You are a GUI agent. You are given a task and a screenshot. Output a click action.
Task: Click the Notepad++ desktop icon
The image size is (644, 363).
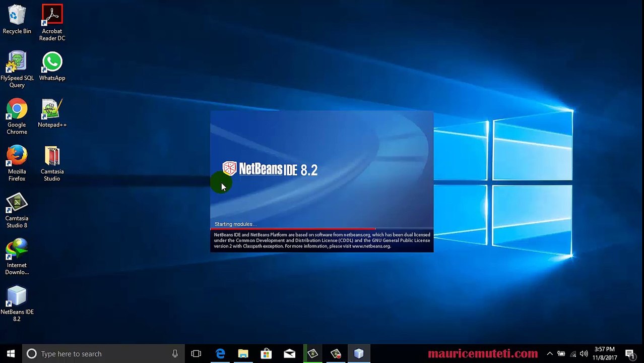[52, 113]
